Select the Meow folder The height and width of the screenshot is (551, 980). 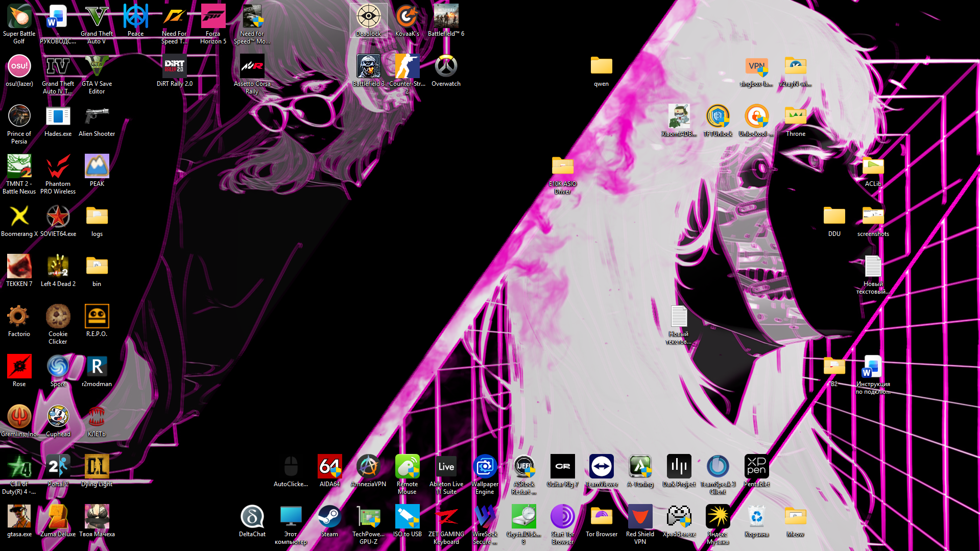click(796, 521)
